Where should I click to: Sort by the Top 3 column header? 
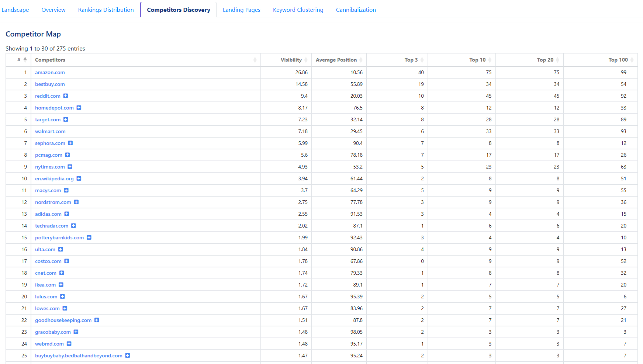tap(397, 60)
